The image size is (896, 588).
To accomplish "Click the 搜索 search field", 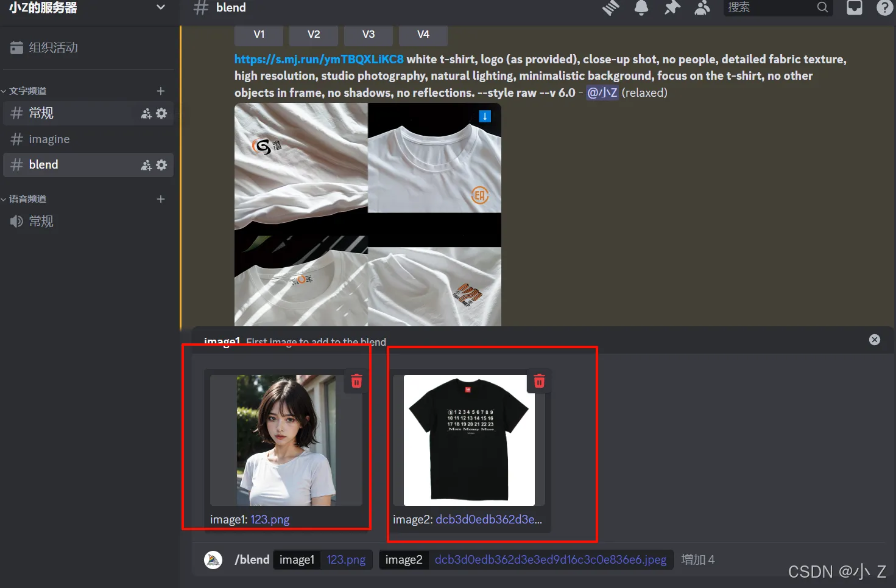I will click(771, 7).
